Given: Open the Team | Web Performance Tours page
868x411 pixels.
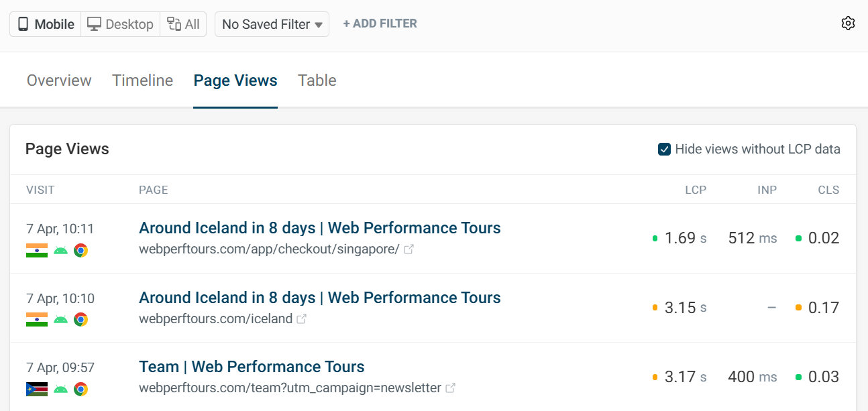Looking at the screenshot, I should [x=252, y=367].
